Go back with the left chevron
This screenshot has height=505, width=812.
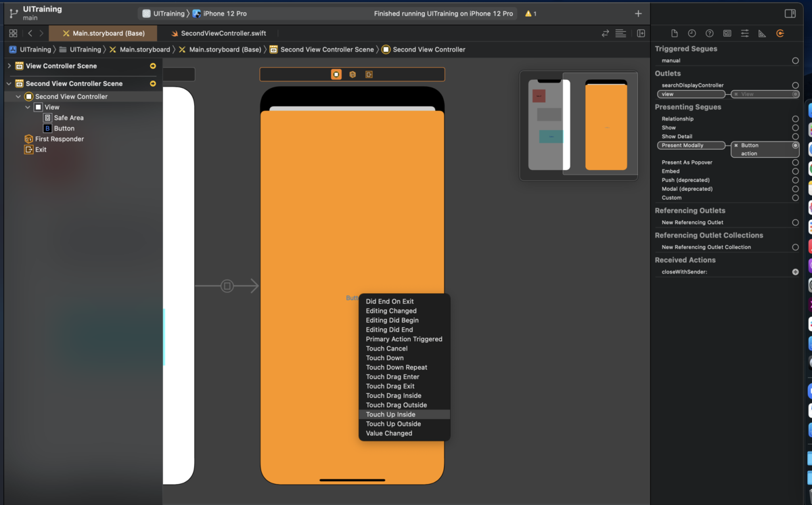(30, 33)
